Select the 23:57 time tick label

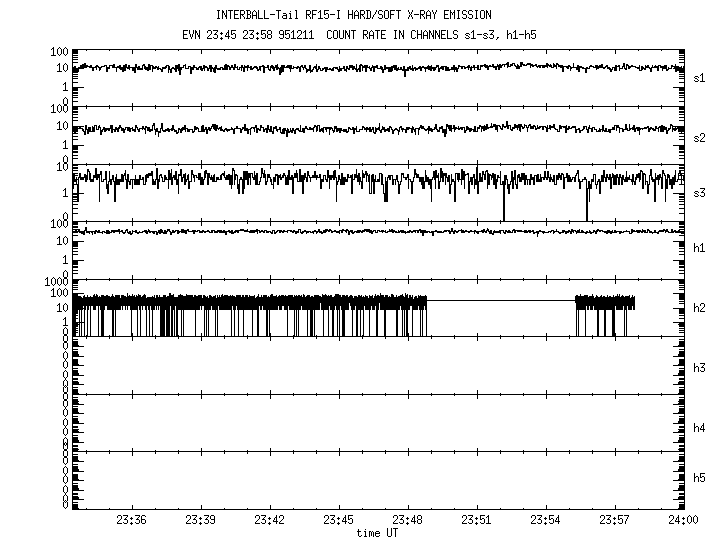pyautogui.click(x=615, y=520)
